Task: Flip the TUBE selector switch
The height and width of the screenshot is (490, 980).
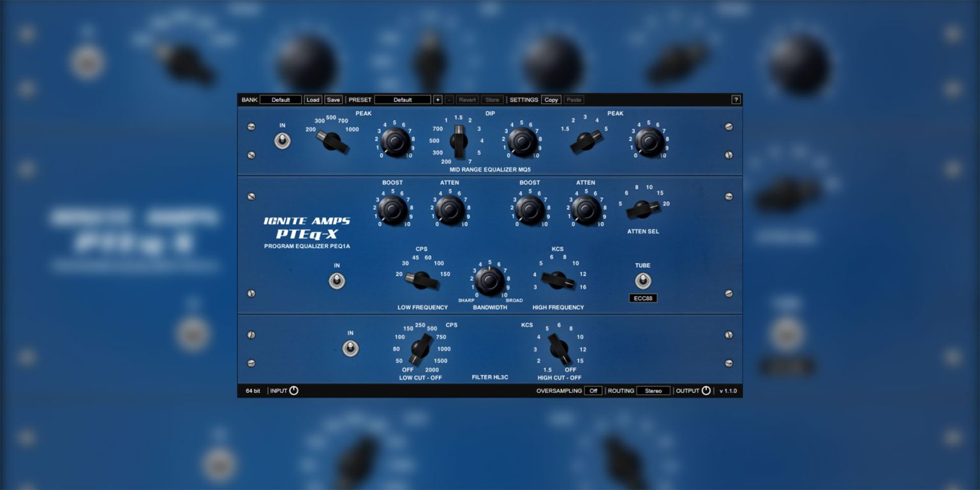Action: tap(642, 280)
